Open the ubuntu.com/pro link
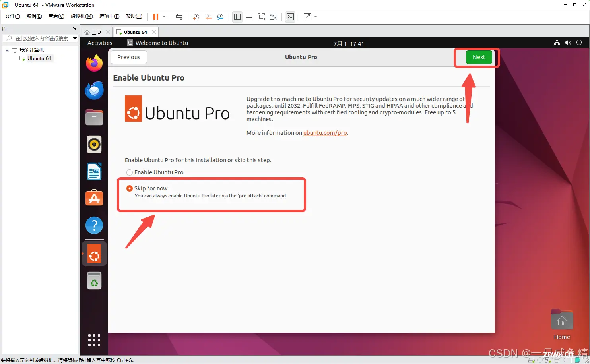The image size is (590, 364). (325, 133)
